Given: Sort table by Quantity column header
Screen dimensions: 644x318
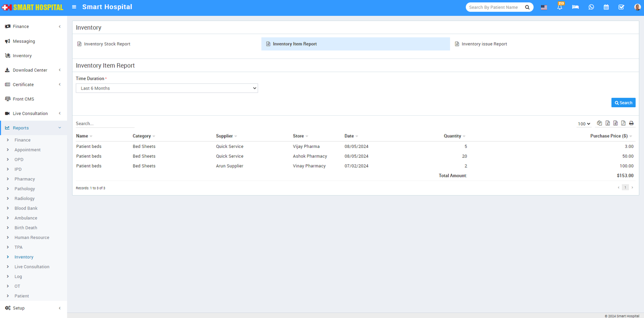Looking at the screenshot, I should (x=452, y=136).
